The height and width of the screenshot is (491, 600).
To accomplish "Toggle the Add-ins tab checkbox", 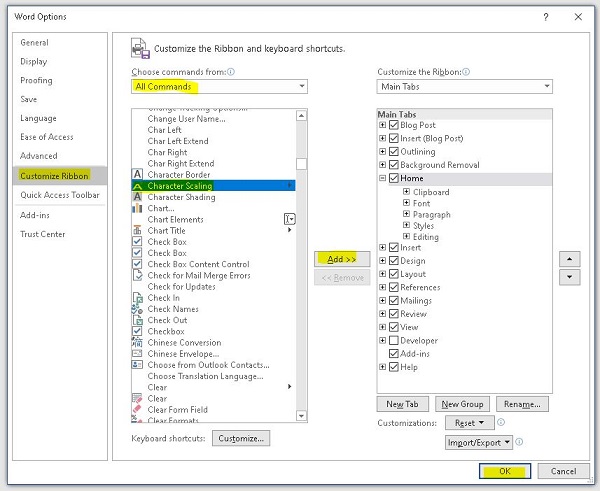I will 394,354.
